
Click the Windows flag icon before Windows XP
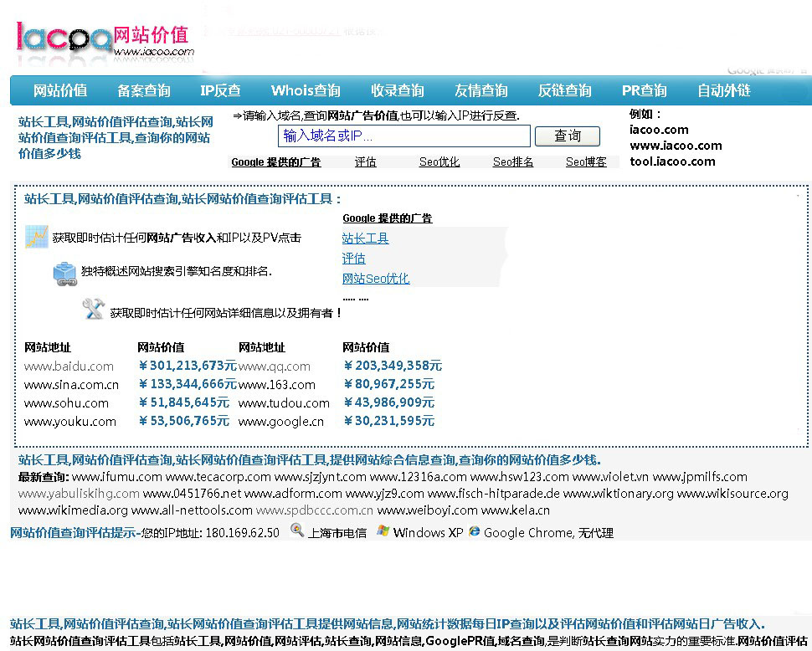click(x=382, y=532)
